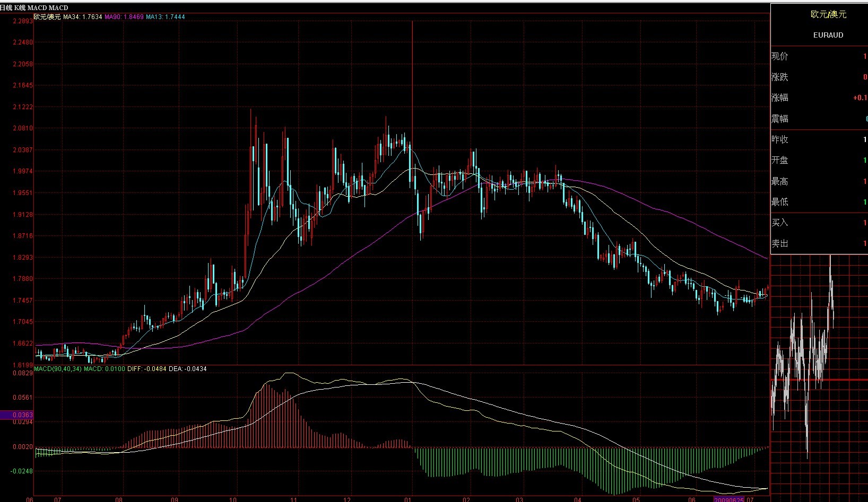Click the 1.6199 bottom price axis label

tap(23, 365)
